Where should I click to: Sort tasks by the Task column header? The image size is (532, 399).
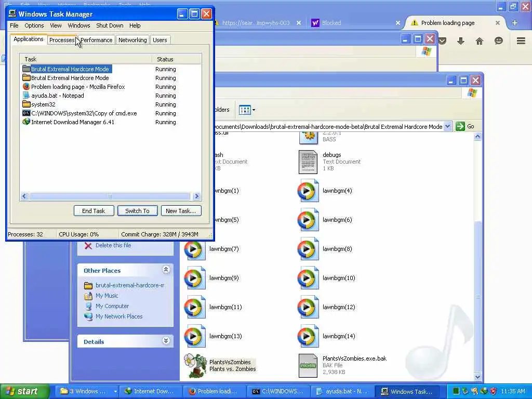click(86, 59)
